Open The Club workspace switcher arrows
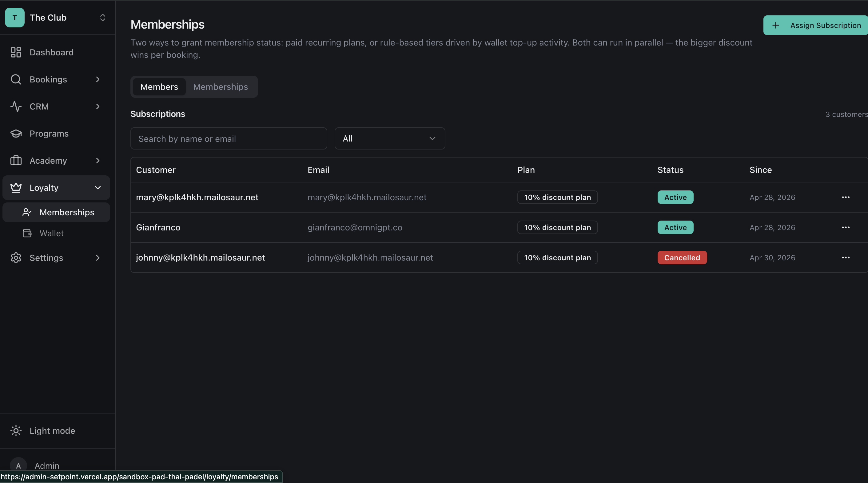The height and width of the screenshot is (483, 868). [x=103, y=18]
